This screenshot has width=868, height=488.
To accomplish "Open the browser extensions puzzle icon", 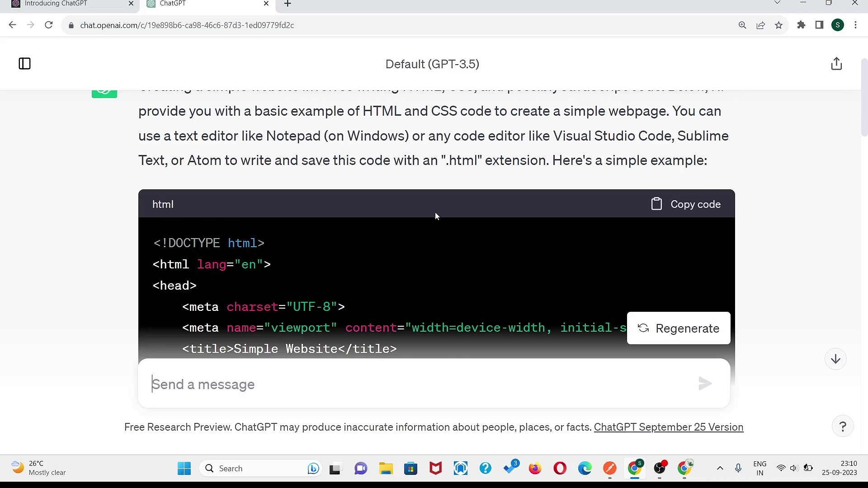I will 801,25.
